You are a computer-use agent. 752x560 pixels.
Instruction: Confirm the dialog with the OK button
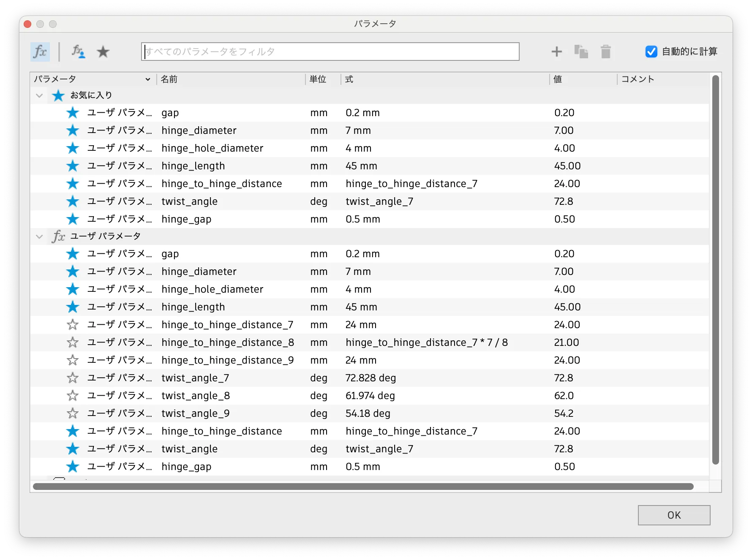coord(674,515)
